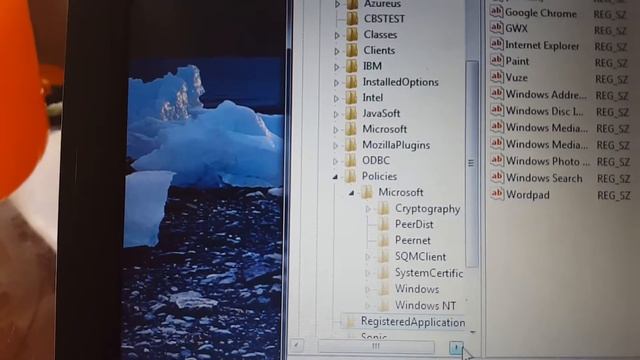Select the Windows key under Policies
The height and width of the screenshot is (360, 640).
(417, 289)
